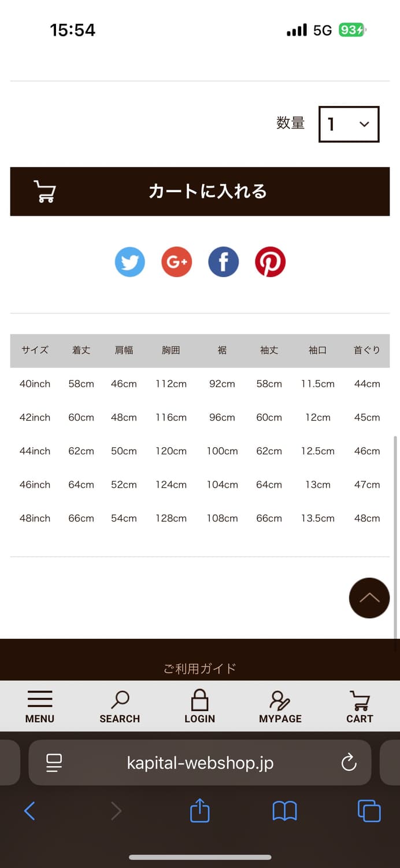Open the SEARCH tab

120,707
